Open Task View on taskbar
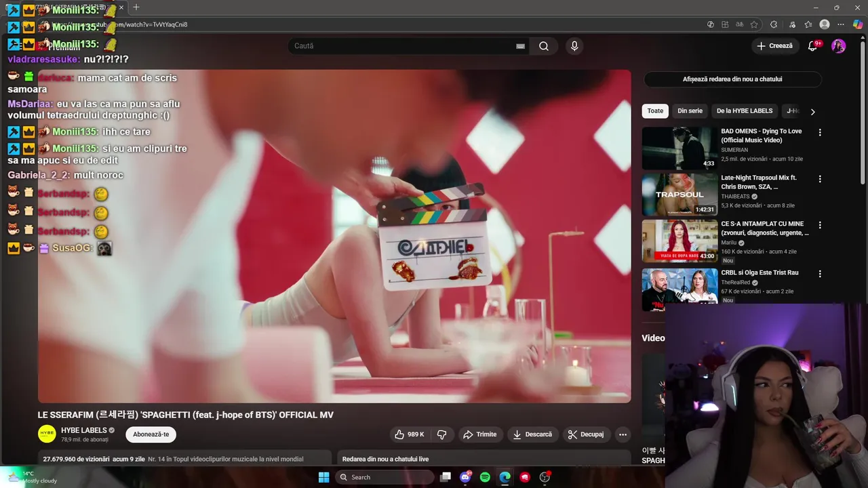Viewport: 868px width, 488px height. (x=446, y=477)
